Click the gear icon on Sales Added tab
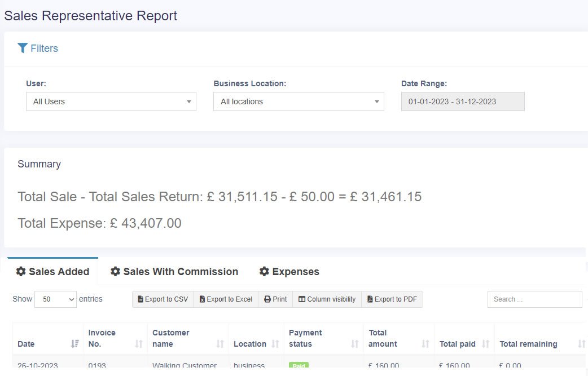The width and height of the screenshot is (588, 376). [21, 271]
